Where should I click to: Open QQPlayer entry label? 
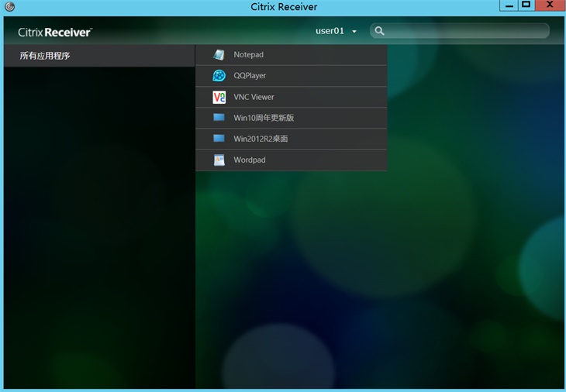click(250, 76)
